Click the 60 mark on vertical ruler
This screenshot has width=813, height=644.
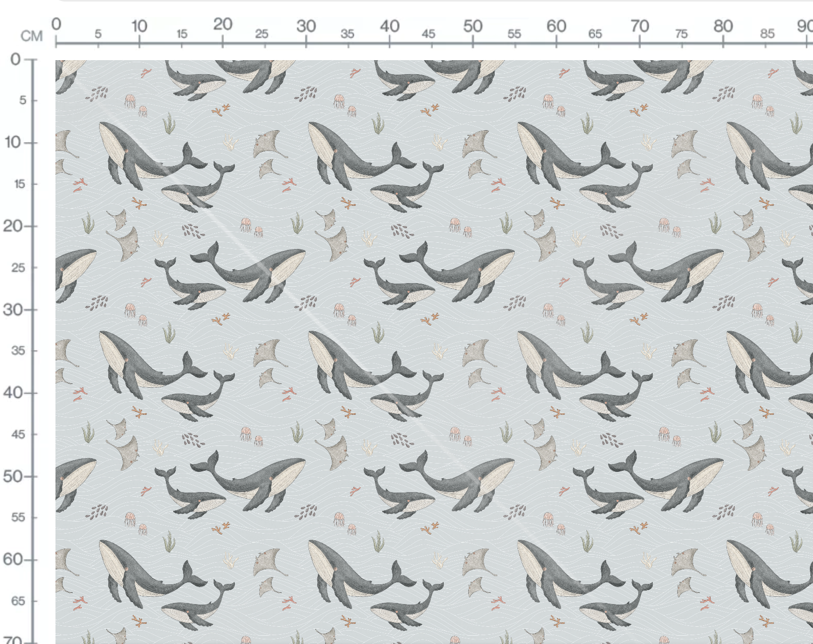pos(13,559)
